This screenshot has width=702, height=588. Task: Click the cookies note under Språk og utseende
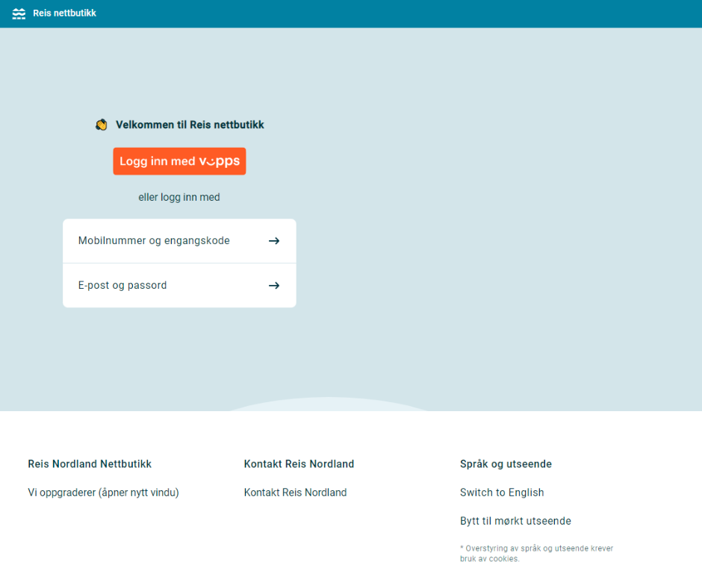[536, 554]
